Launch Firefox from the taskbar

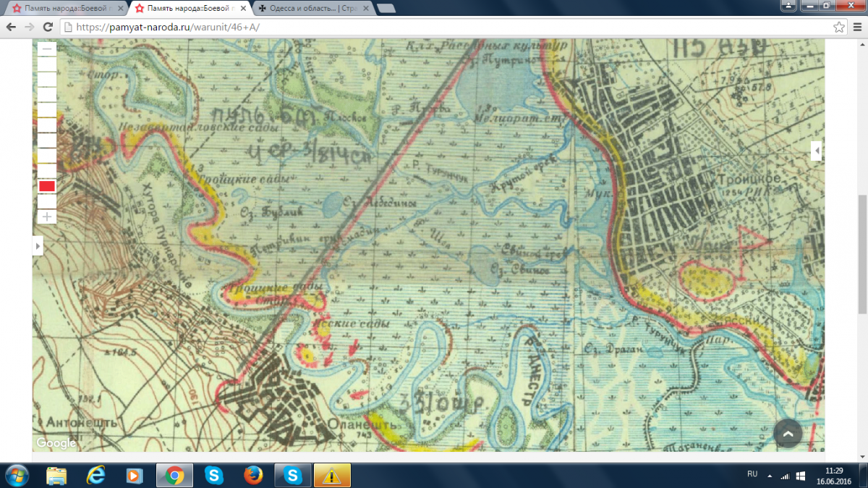click(252, 475)
